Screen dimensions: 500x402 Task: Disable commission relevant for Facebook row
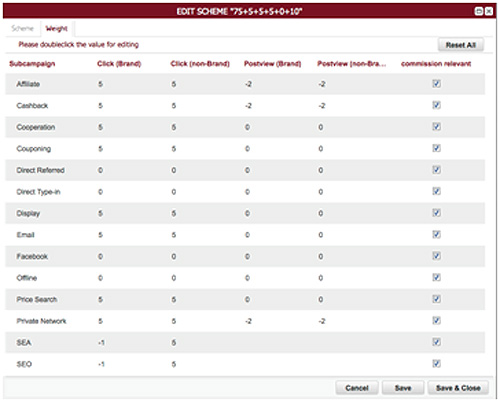436,256
